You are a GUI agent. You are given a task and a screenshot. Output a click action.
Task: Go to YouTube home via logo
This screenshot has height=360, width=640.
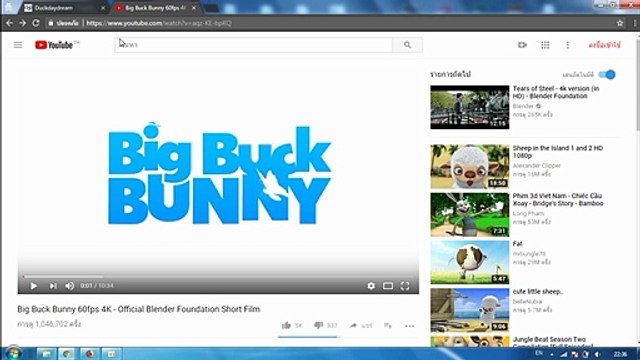tap(54, 45)
